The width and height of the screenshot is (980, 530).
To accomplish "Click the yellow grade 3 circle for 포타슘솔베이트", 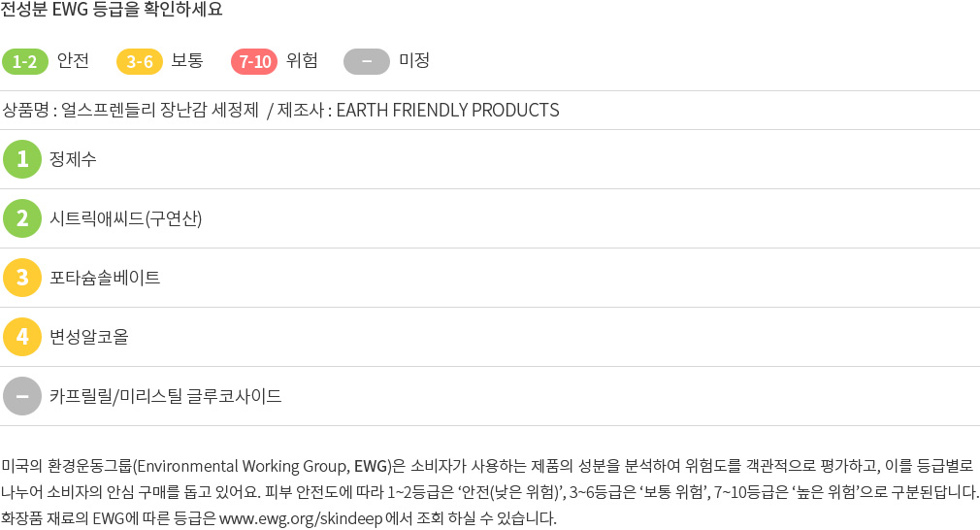I will 22,278.
